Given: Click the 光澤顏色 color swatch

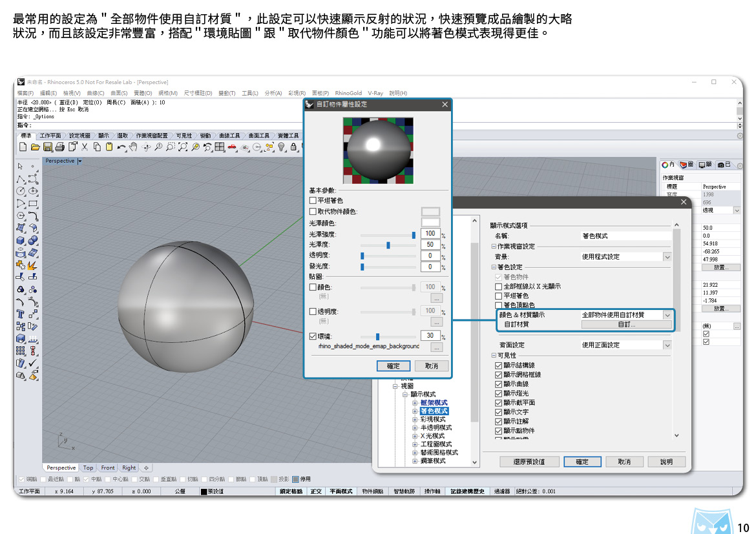Looking at the screenshot, I should [x=430, y=223].
